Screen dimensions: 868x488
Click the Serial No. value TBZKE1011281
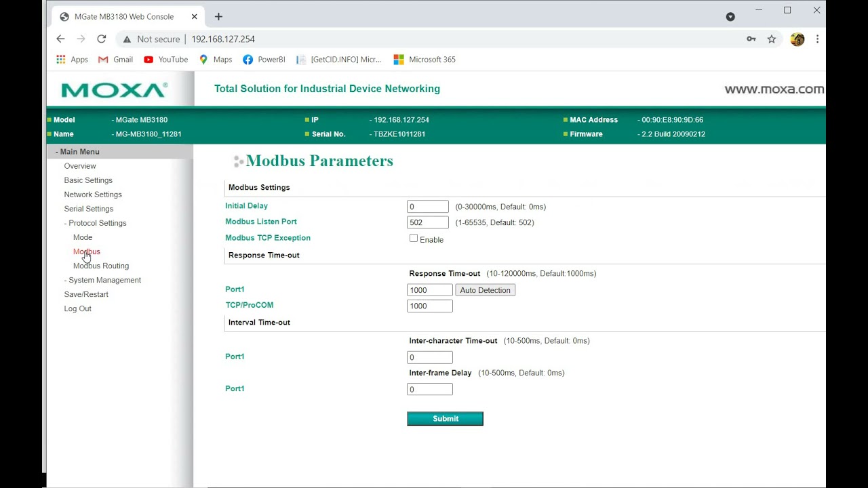399,134
